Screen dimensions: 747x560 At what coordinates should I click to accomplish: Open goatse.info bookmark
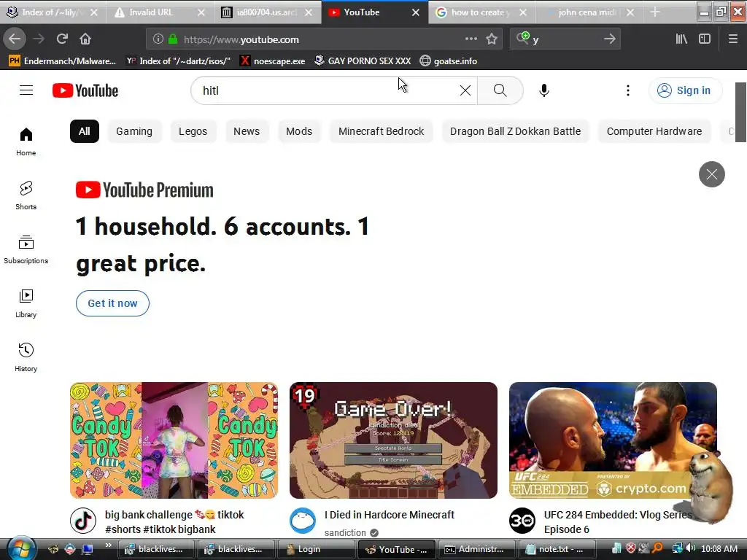(449, 61)
